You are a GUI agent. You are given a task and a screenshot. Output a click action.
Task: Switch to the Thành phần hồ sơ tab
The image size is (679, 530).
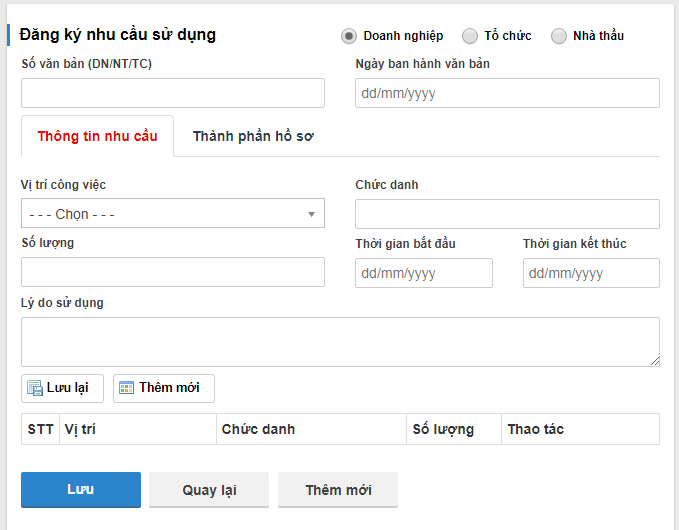(253, 136)
